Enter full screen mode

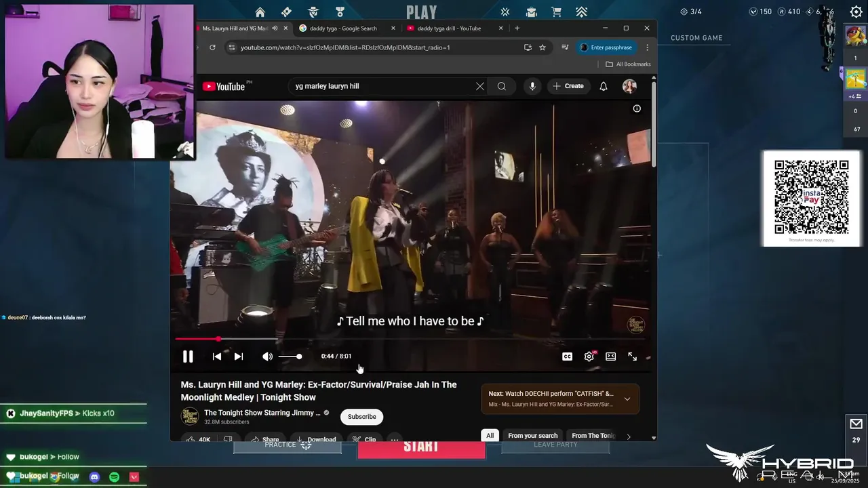pyautogui.click(x=633, y=357)
